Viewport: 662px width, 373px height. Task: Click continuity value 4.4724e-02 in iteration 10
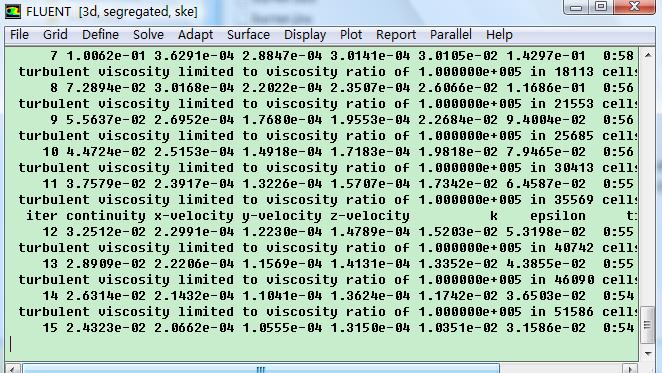pos(106,152)
